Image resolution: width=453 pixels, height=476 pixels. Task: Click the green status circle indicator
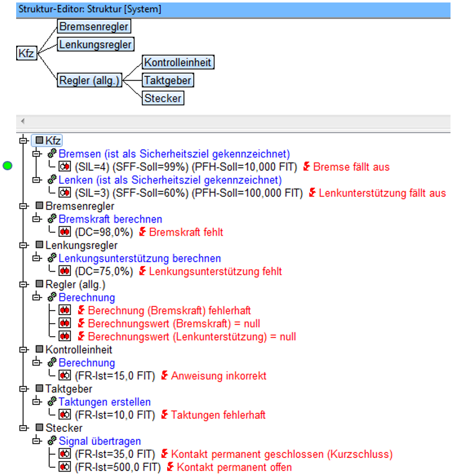click(x=7, y=165)
